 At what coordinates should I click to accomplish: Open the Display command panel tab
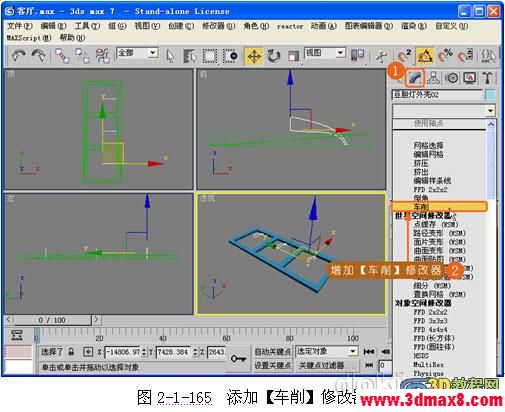470,78
